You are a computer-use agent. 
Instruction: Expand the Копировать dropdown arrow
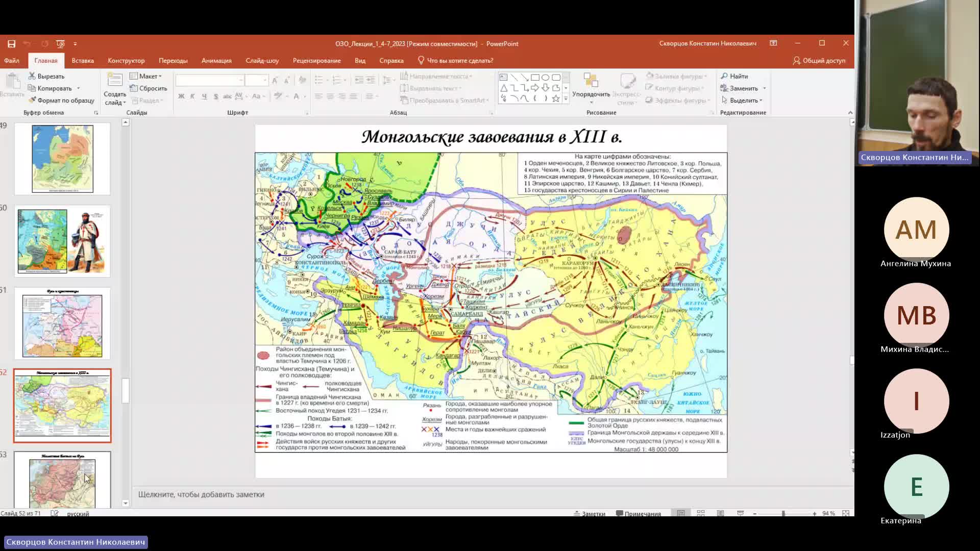click(78, 88)
